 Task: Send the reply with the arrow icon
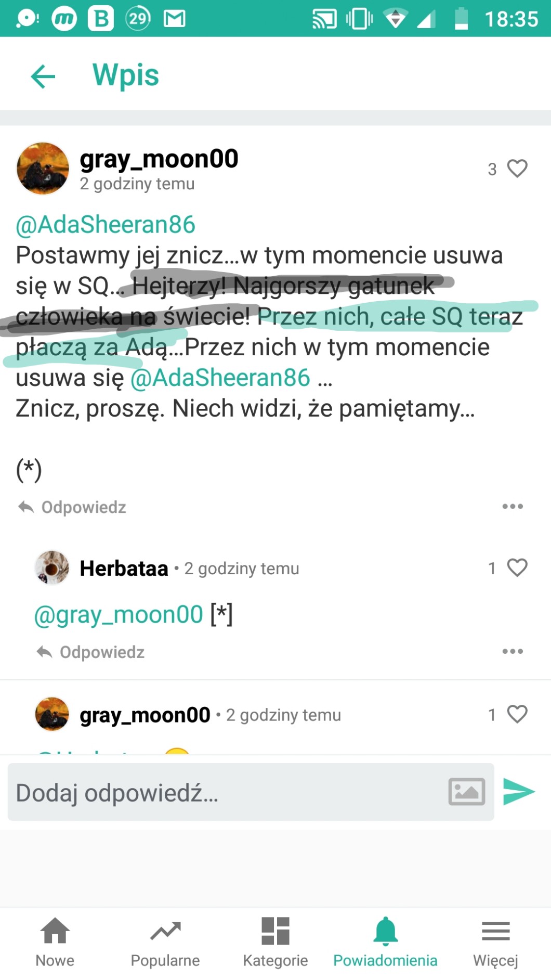tap(518, 792)
